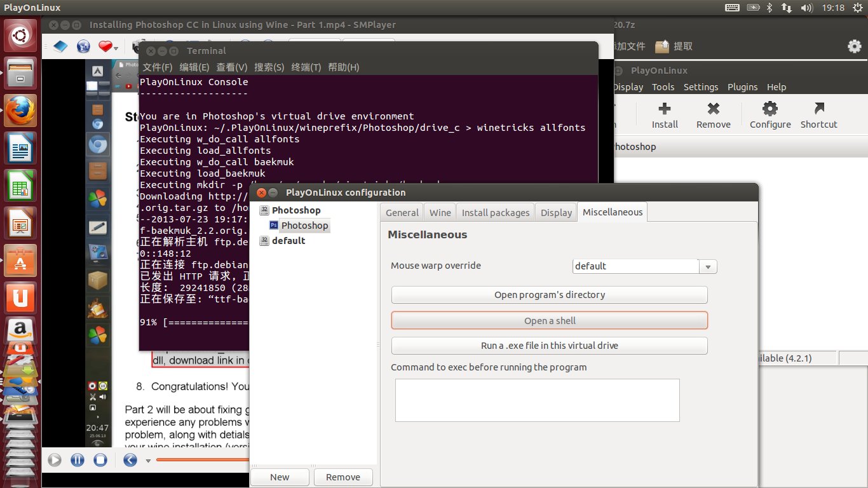Screen dimensions: 868x488
Task: Click the SMPlayer rewind arrow button
Action: 130,459
